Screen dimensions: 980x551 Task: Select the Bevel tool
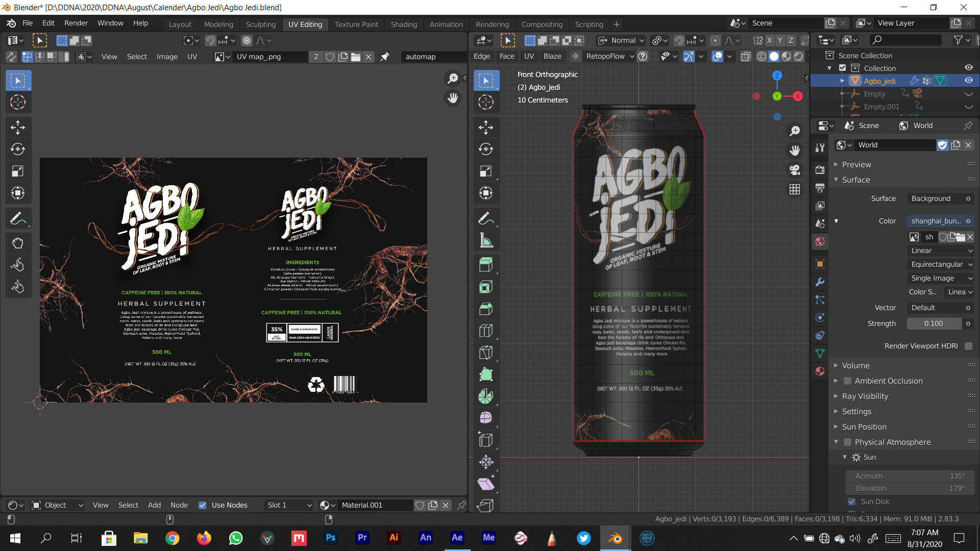pos(486,308)
